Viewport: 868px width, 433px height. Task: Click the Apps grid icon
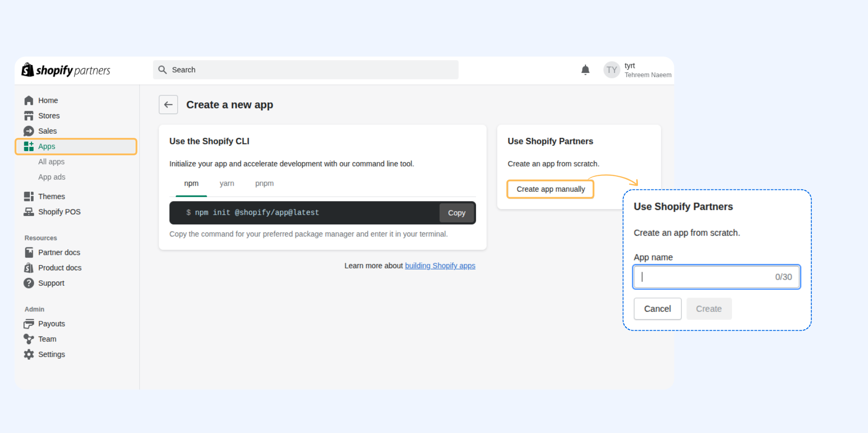point(29,146)
